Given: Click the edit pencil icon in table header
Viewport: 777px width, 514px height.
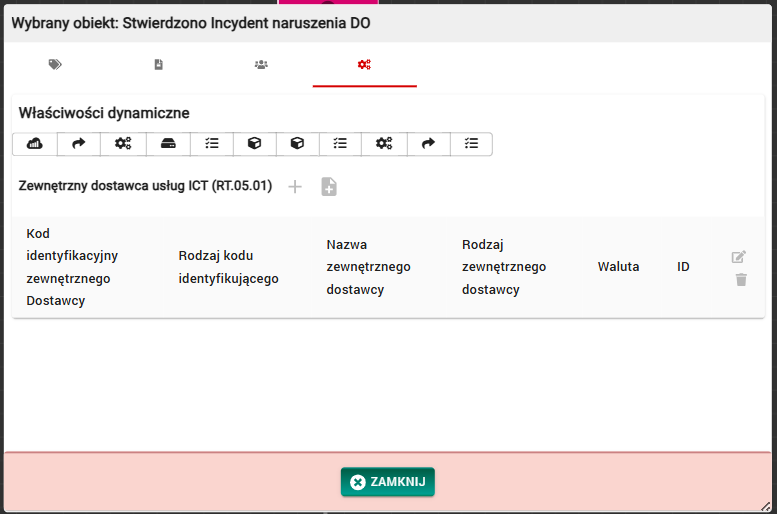Looking at the screenshot, I should point(739,257).
